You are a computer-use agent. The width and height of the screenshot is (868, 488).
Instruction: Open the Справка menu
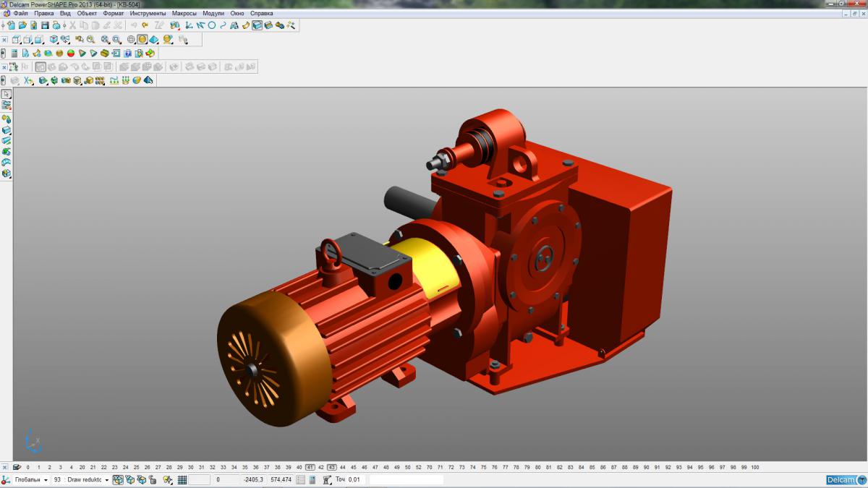click(261, 13)
